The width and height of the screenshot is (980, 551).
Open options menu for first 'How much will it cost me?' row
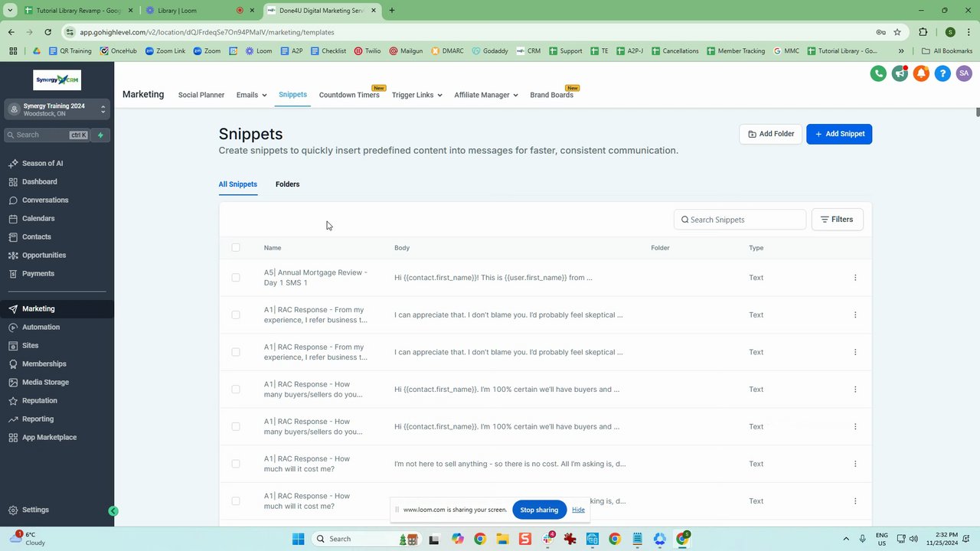[855, 464]
